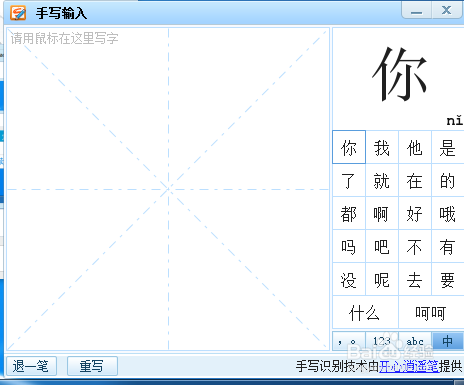Tap the character 要
Viewport: 464px width, 385px height.
(448, 279)
